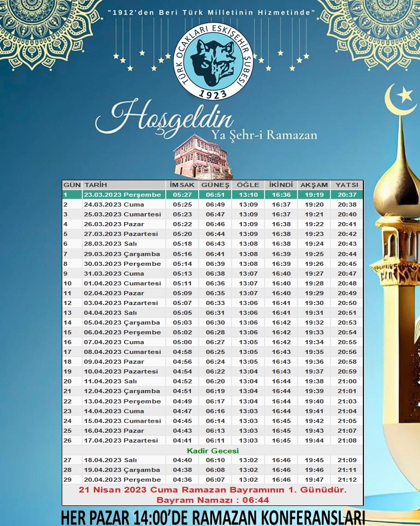Click the date 30.03.2023 Perşembe
The width and height of the screenshot is (420, 526).
point(122,264)
